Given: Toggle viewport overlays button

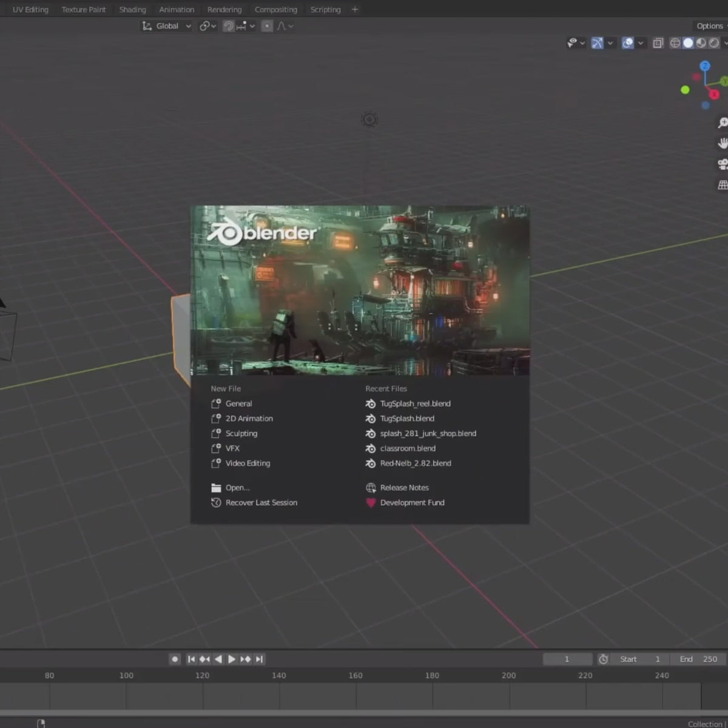Looking at the screenshot, I should pyautogui.click(x=628, y=43).
